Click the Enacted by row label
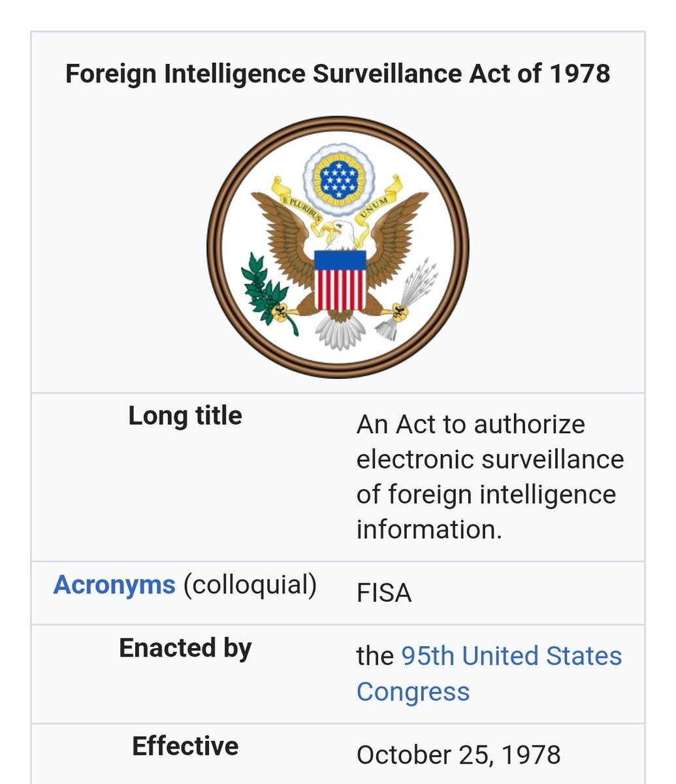The image size is (676, 784). coord(185,647)
